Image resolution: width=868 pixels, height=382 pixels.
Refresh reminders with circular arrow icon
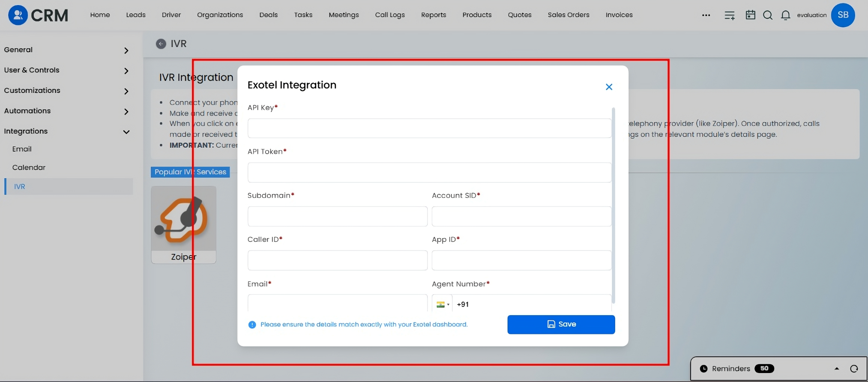pyautogui.click(x=854, y=369)
